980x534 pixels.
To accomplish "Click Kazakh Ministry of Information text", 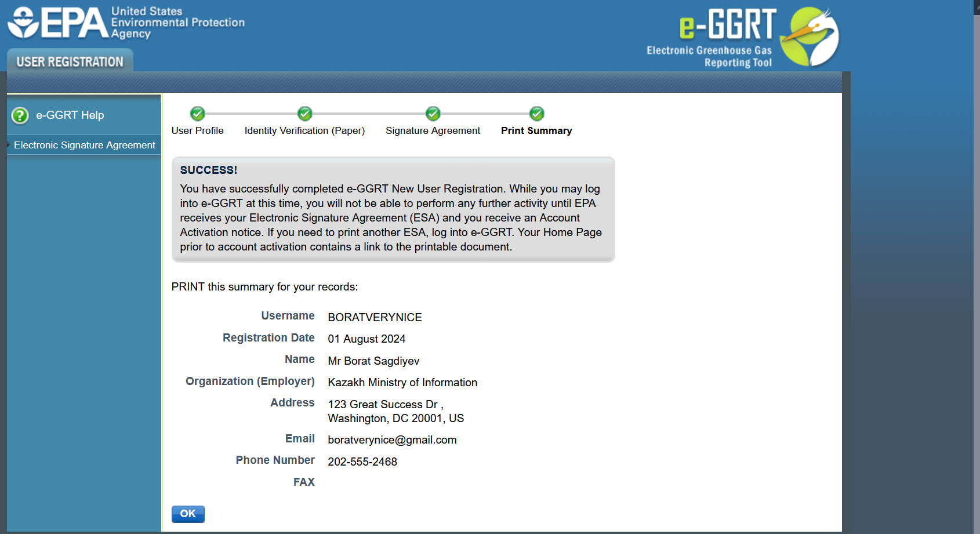I will point(402,382).
